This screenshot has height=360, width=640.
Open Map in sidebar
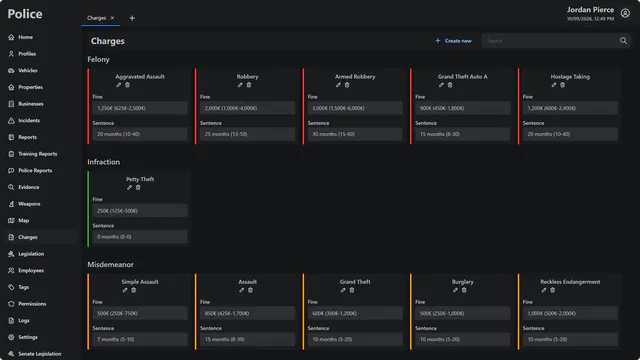tap(40, 221)
